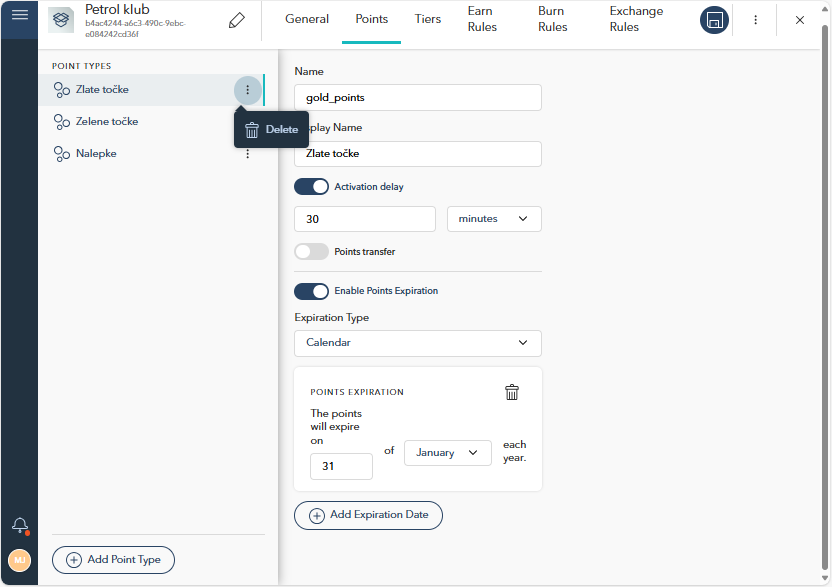Open the program's three-dot options menu in header
Screen dimensions: 832x587
pyautogui.click(x=756, y=20)
